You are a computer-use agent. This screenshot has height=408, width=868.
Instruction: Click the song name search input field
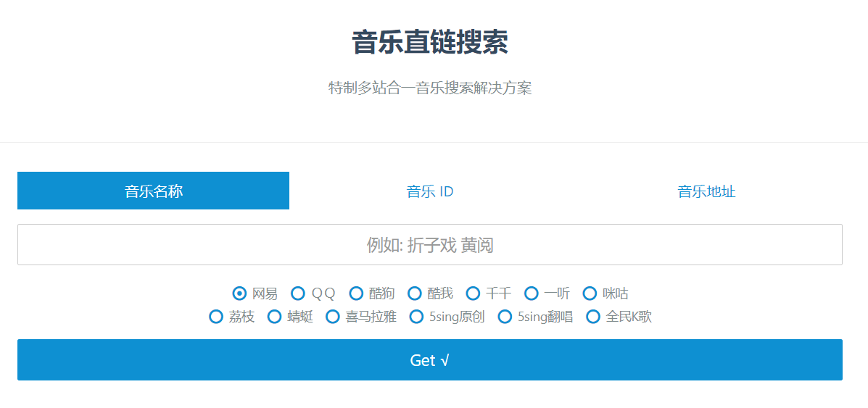(x=430, y=245)
